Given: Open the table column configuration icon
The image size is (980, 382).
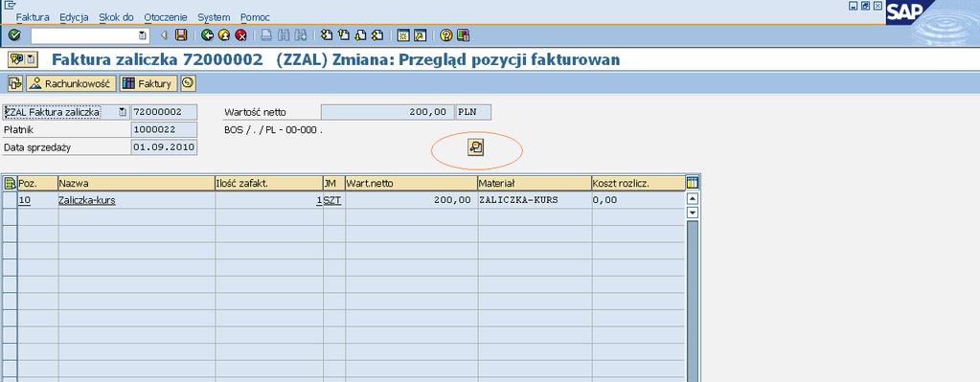Looking at the screenshot, I should click(693, 183).
